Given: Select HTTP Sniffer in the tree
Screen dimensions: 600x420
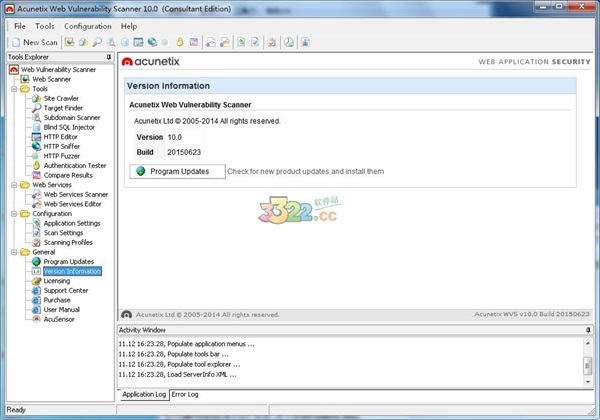Looking at the screenshot, I should (62, 146).
